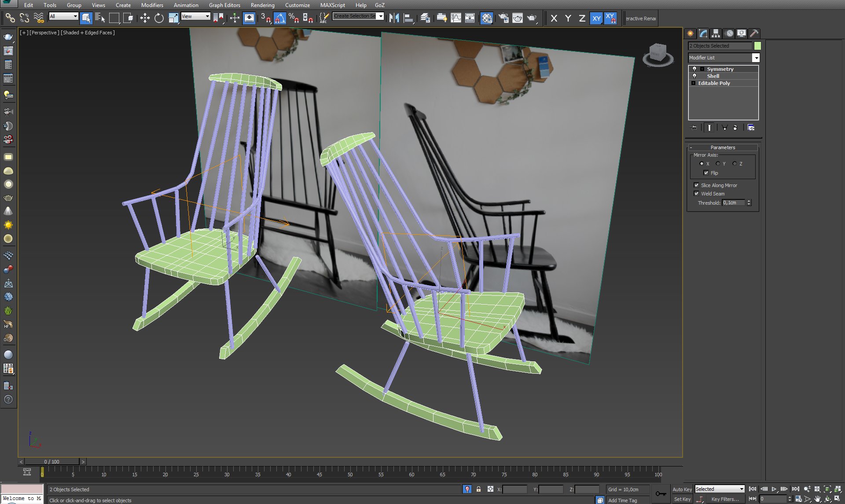Click the Threshold value field
This screenshot has height=504, width=845.
click(x=734, y=203)
